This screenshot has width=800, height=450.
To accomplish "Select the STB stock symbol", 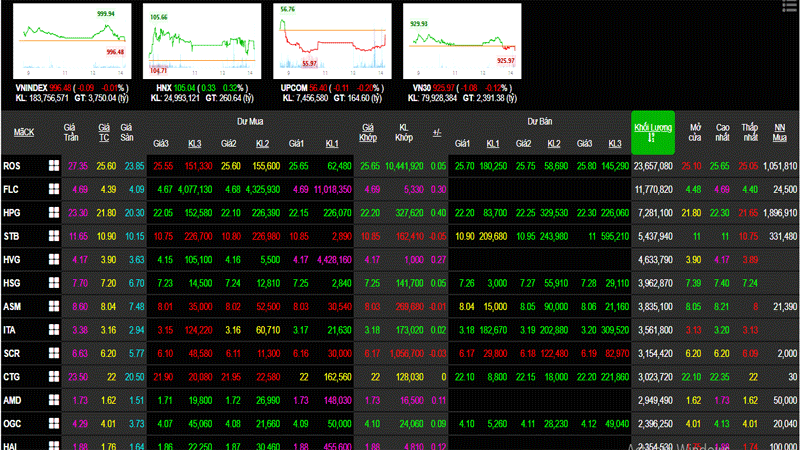I will [x=11, y=236].
